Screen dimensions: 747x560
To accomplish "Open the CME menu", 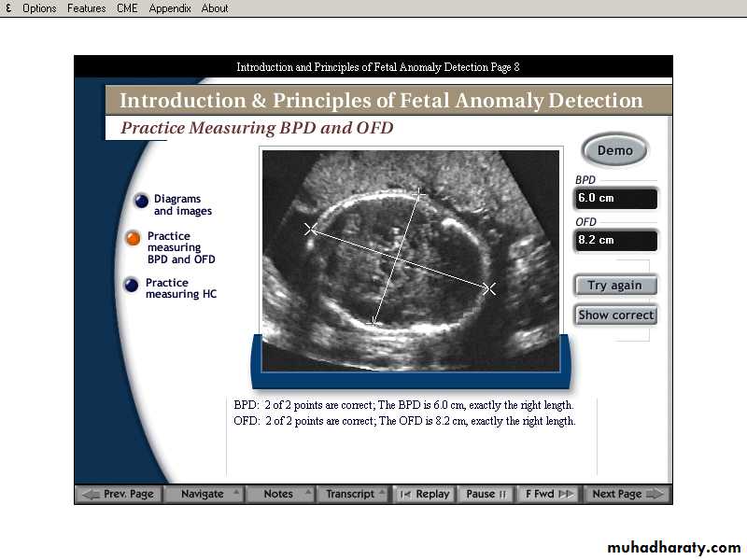I will click(x=127, y=8).
